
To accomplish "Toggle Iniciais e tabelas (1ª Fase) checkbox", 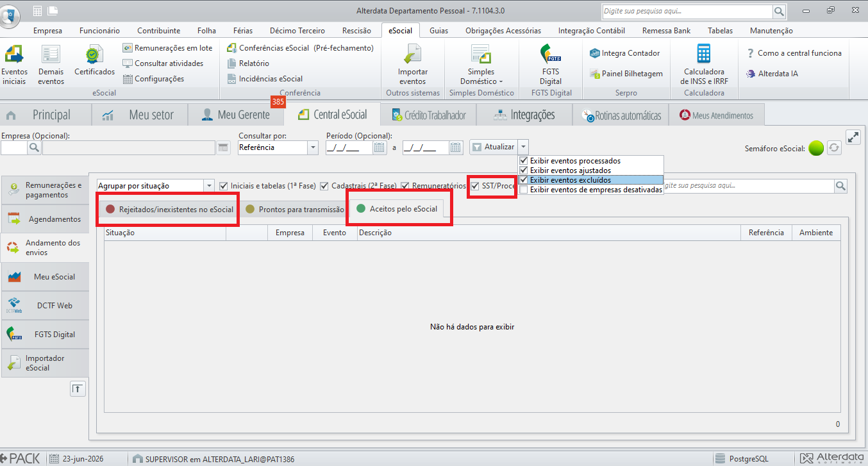I will tap(224, 186).
